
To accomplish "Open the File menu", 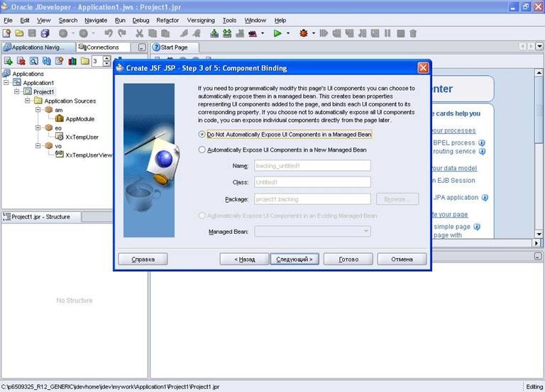I will (x=8, y=21).
